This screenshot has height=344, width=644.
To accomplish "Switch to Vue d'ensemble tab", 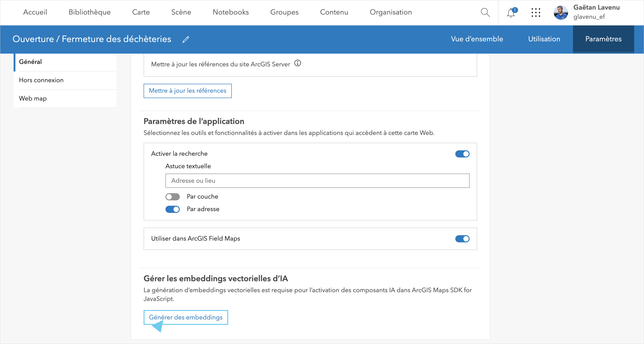I will pos(477,39).
